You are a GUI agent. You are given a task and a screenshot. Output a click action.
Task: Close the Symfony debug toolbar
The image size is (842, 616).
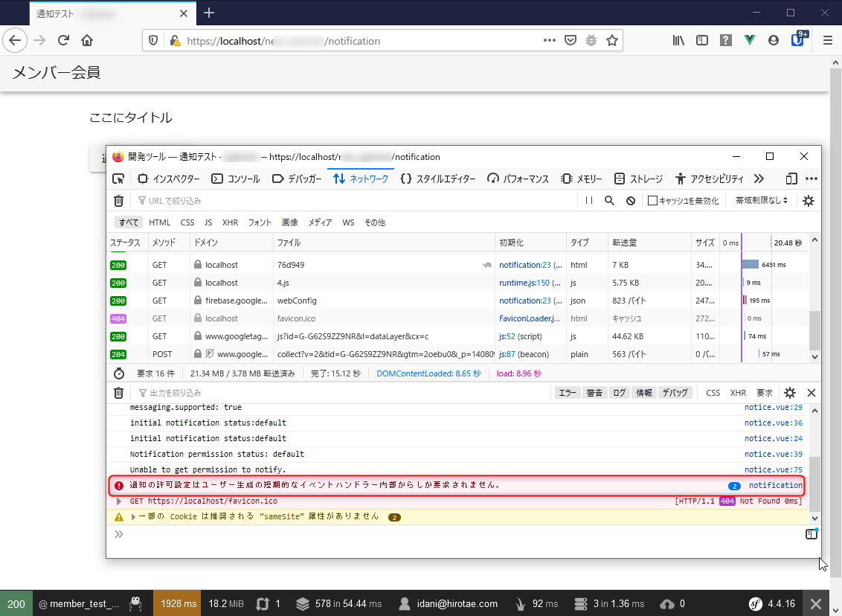click(816, 603)
